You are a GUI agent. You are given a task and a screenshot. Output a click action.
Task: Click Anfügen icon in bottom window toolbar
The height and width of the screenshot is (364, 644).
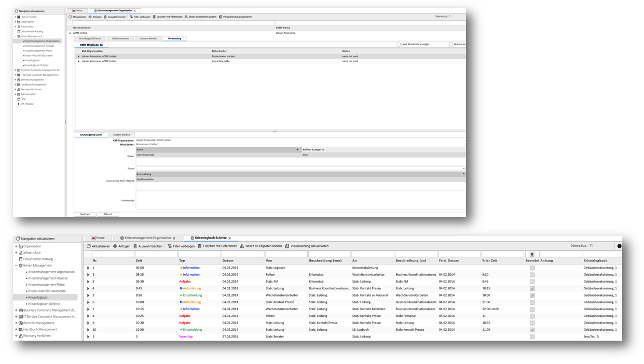pos(115,246)
